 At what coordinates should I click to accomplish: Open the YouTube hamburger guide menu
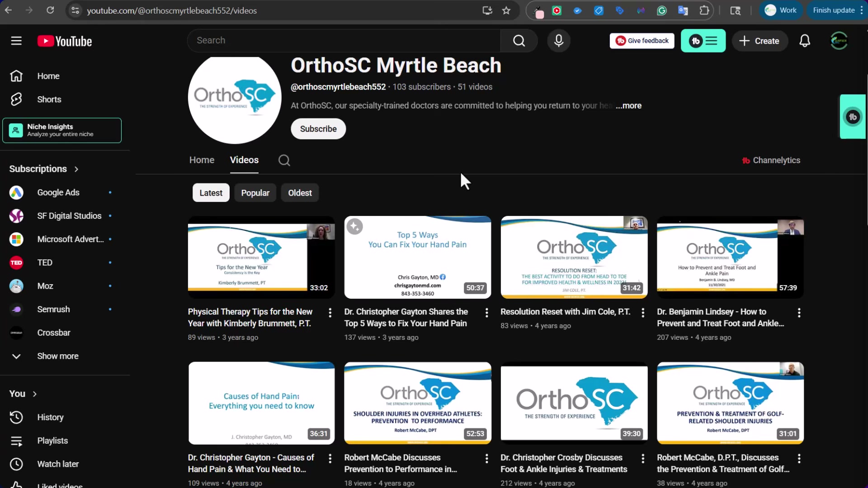coord(16,41)
